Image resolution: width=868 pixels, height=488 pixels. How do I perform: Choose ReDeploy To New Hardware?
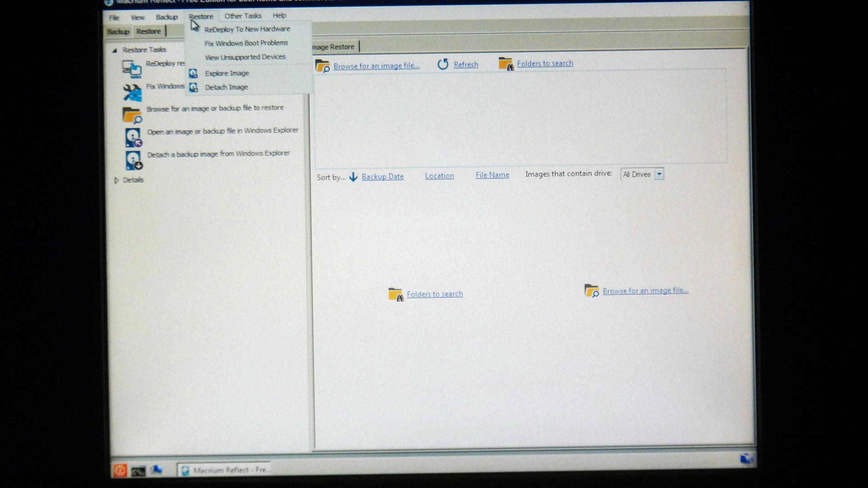[247, 29]
